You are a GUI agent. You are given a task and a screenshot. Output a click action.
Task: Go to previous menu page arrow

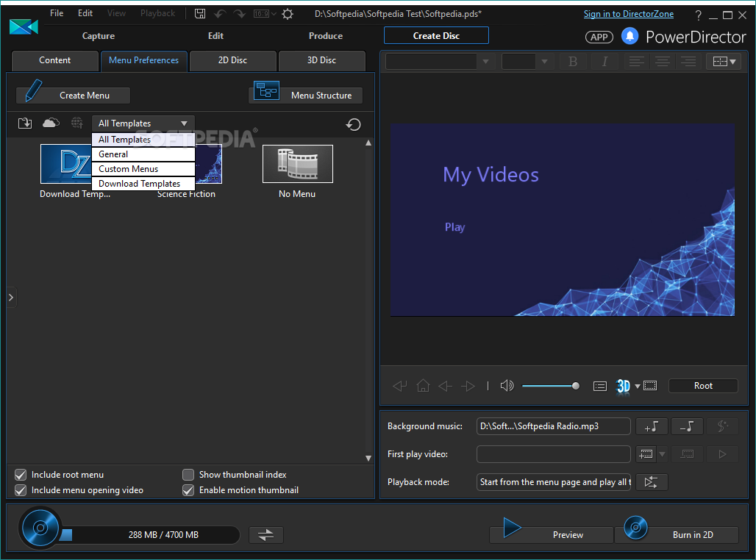point(445,386)
